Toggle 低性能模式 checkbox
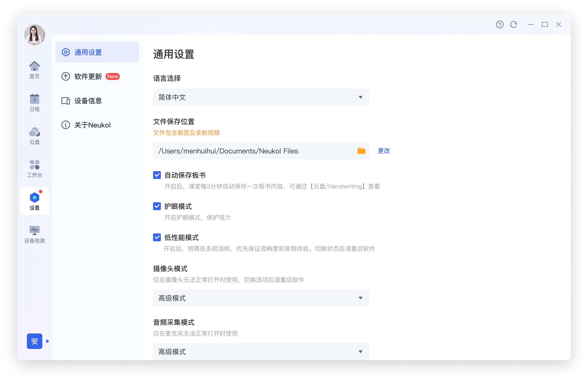Image resolution: width=588 pixels, height=381 pixels. [x=157, y=237]
